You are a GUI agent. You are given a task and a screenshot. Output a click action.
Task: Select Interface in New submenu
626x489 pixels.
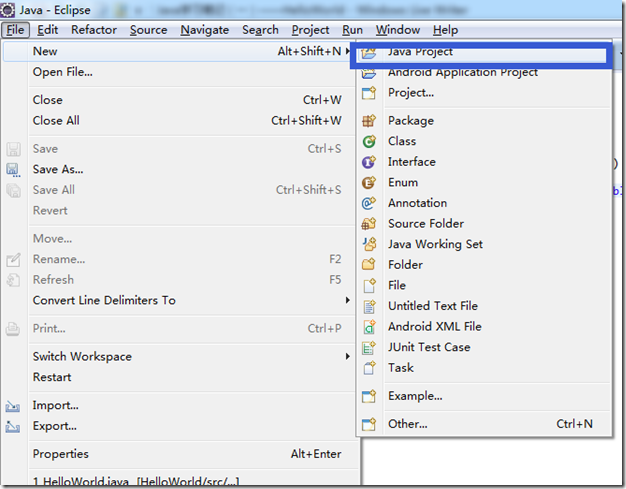[x=484, y=162]
